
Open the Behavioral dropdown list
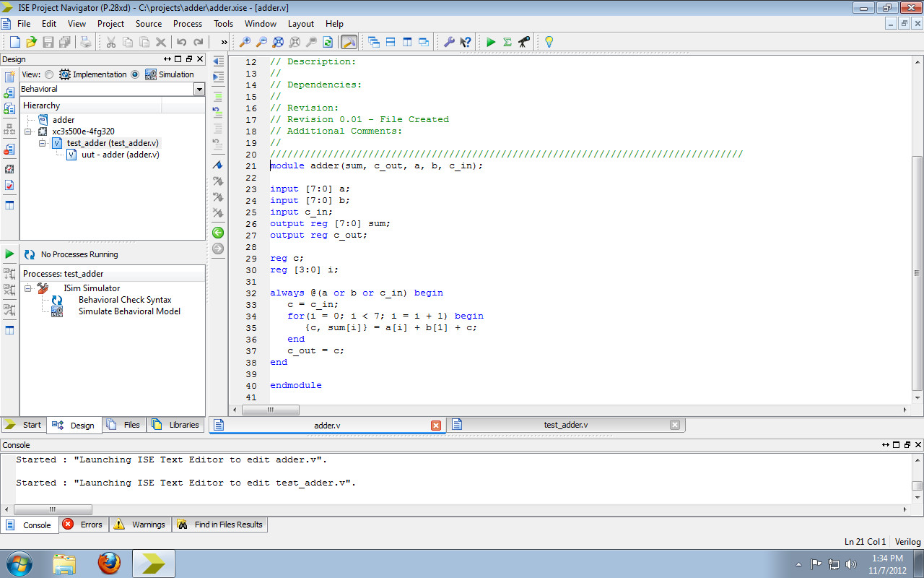(199, 89)
